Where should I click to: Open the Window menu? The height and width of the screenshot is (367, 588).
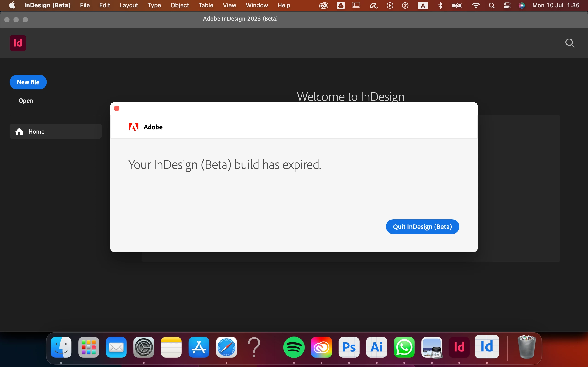257,5
